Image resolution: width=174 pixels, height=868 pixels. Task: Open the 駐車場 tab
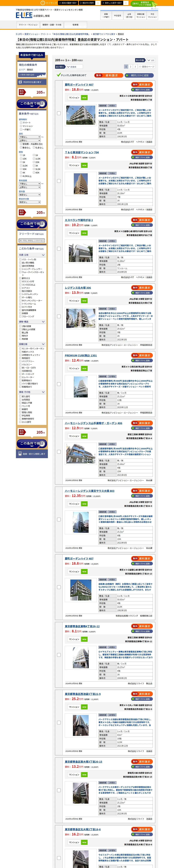coord(75,25)
